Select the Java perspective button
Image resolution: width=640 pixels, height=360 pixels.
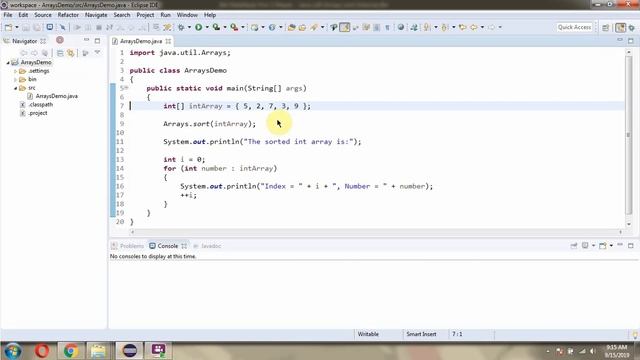620,27
